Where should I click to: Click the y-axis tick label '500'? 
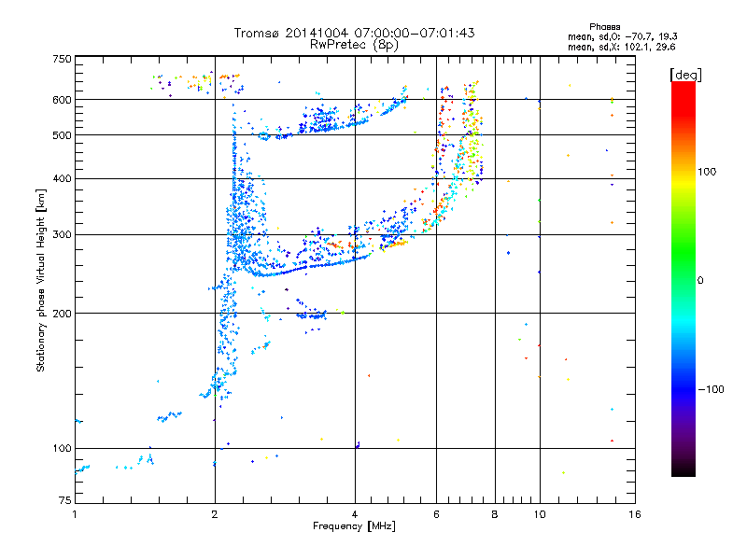[x=62, y=135]
